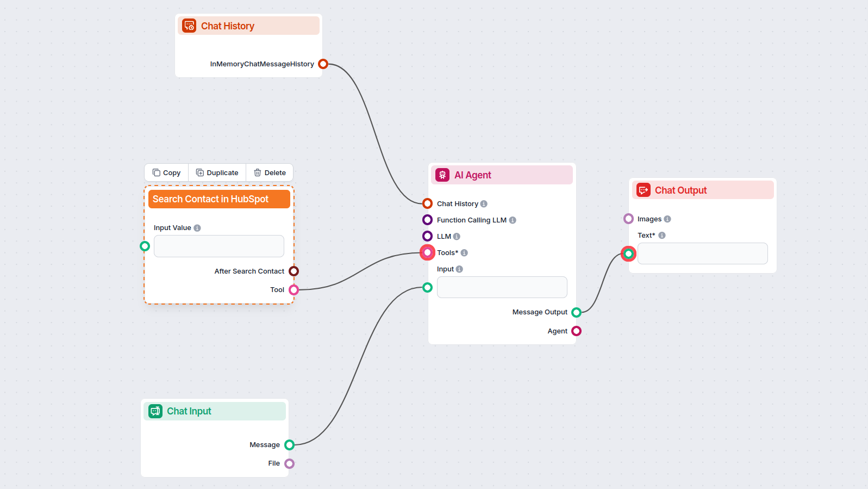
Task: Click info icon beside Input Value
Action: coord(197,228)
